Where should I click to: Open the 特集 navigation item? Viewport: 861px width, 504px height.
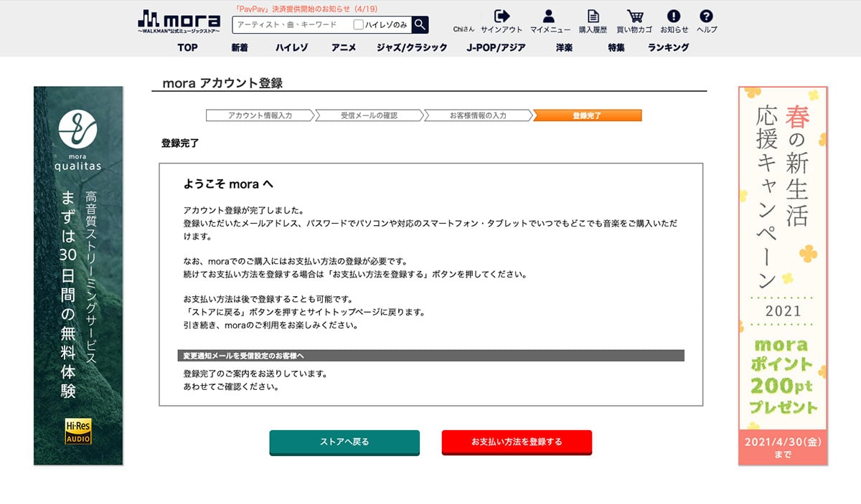coord(616,47)
